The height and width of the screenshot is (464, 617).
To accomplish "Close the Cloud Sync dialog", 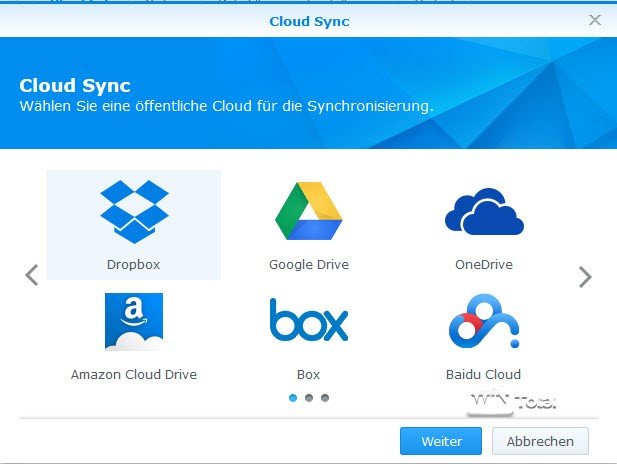I will 595,20.
